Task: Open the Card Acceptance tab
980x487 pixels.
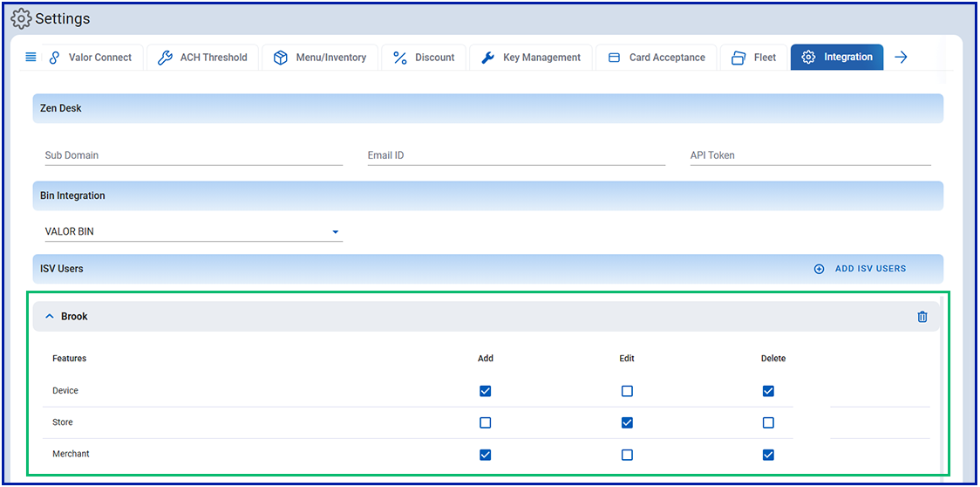Action: click(657, 57)
